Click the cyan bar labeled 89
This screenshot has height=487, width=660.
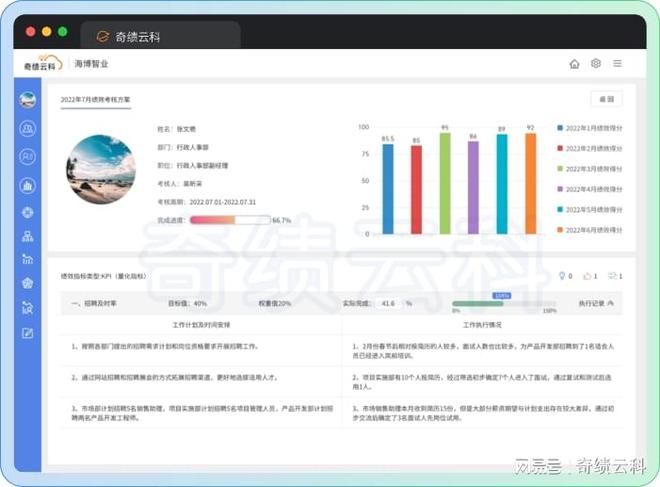[x=502, y=184]
